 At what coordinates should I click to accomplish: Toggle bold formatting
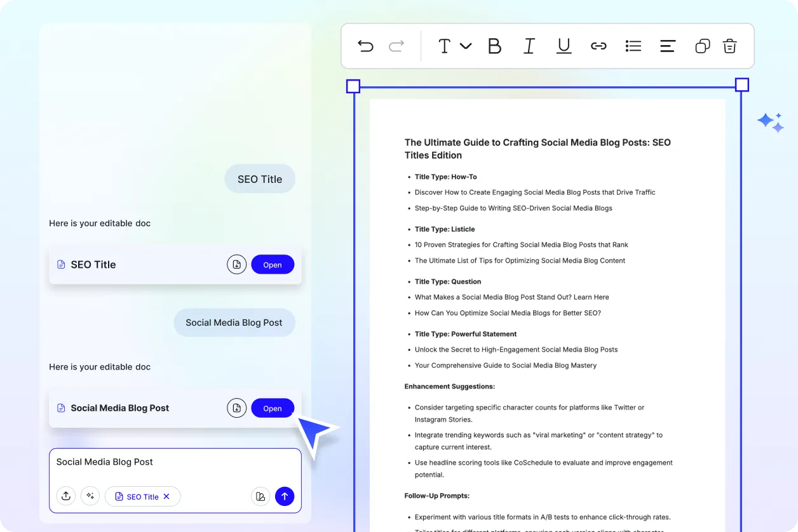(x=495, y=45)
